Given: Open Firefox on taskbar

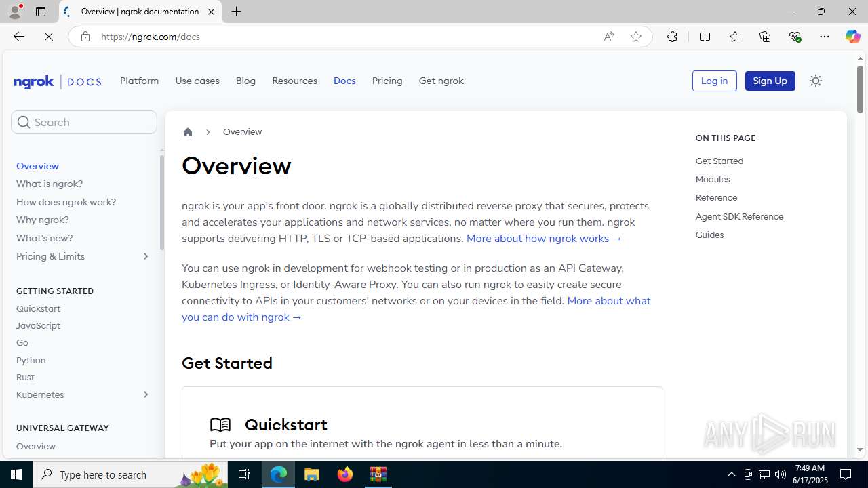Looking at the screenshot, I should pos(345,474).
